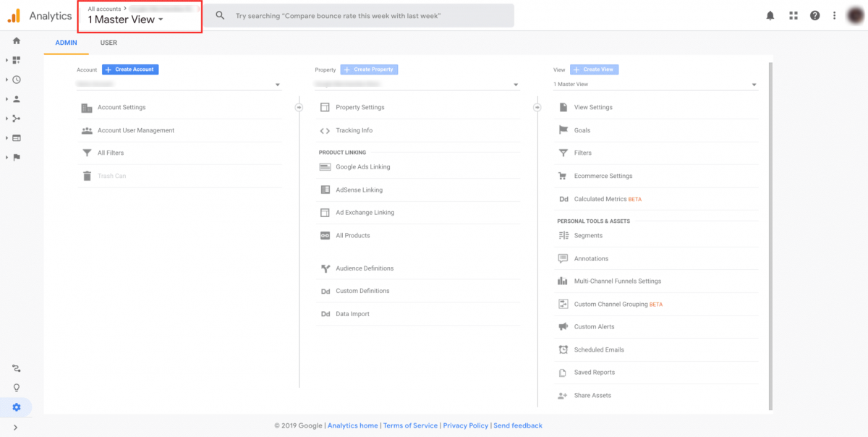The width and height of the screenshot is (868, 437).
Task: Open the Customization dashboards sidebar icon
Action: 17,60
